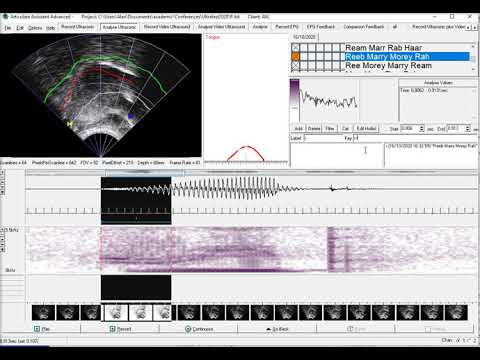Switch to the Record Ultrasonic tab

pyautogui.click(x=78, y=27)
